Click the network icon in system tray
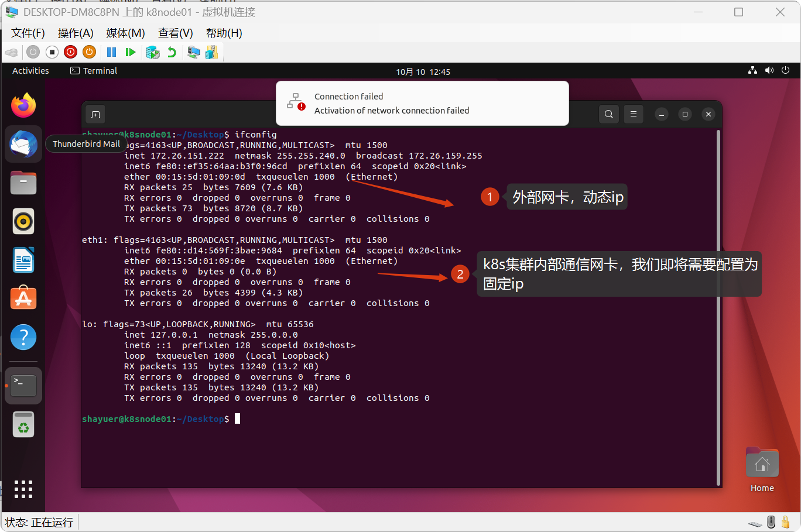Screen dimensions: 801x532 point(752,70)
